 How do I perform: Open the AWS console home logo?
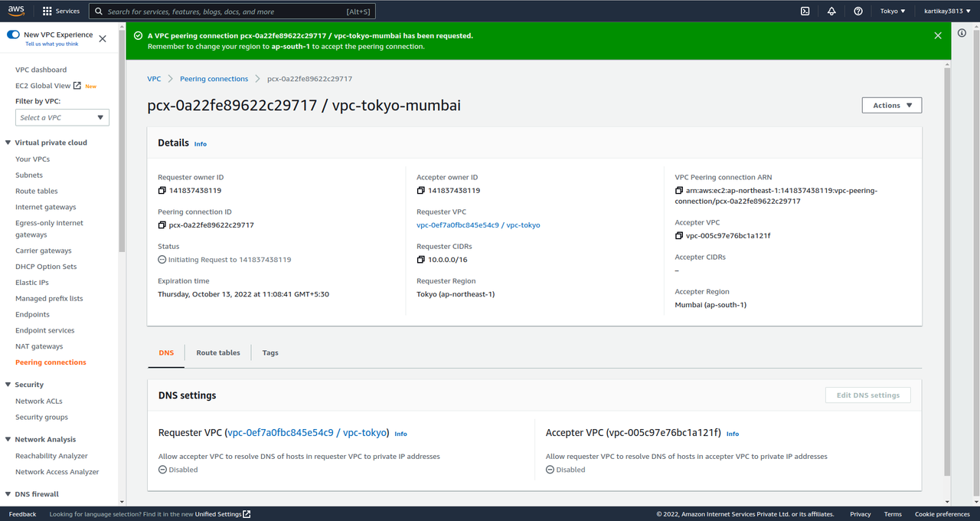(17, 11)
